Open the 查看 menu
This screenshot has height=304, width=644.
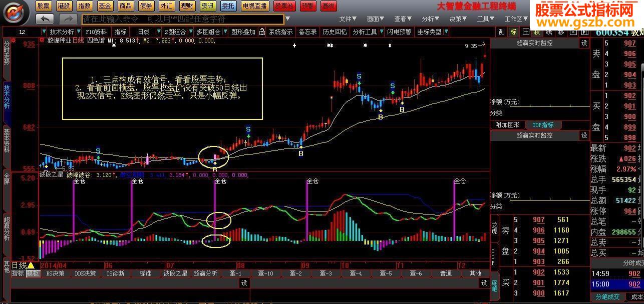tap(403, 19)
